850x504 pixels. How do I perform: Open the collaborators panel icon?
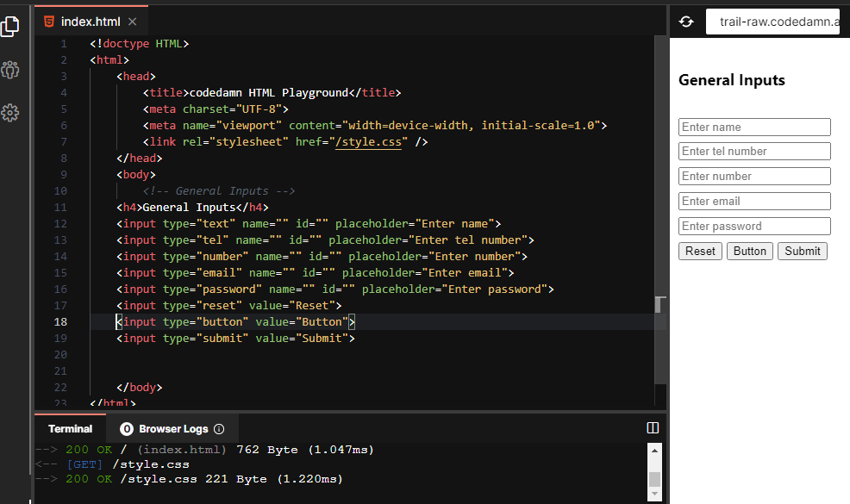(10, 70)
